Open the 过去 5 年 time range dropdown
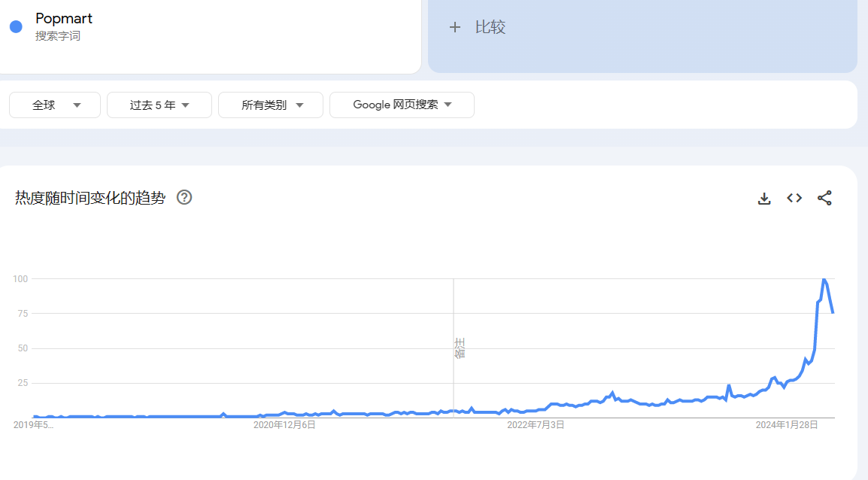This screenshot has height=480, width=868. coord(159,105)
